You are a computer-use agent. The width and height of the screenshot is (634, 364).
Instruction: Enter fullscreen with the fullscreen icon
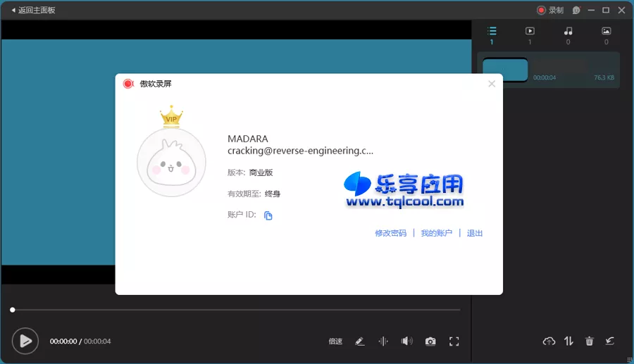coord(454,341)
